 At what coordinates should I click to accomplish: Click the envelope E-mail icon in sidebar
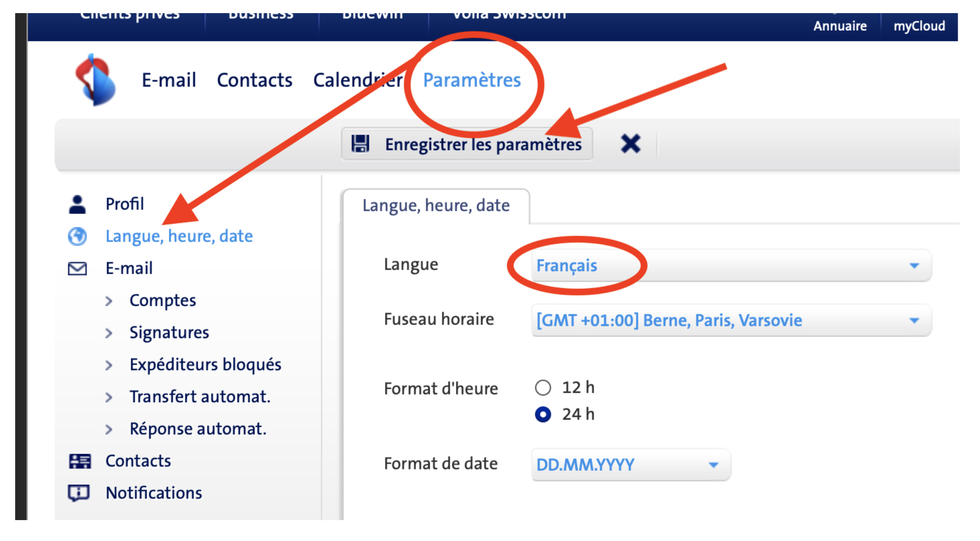pyautogui.click(x=77, y=269)
